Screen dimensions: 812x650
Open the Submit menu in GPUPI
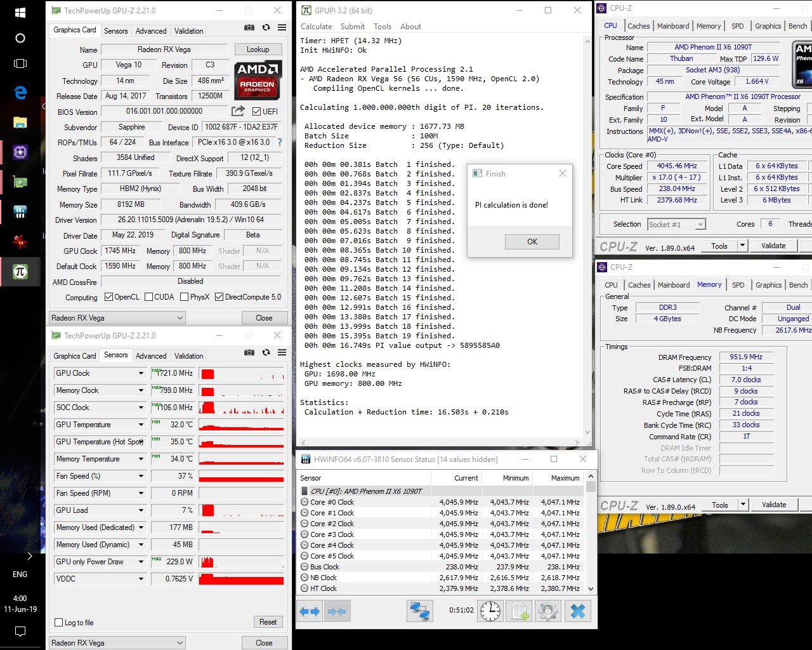(x=352, y=27)
